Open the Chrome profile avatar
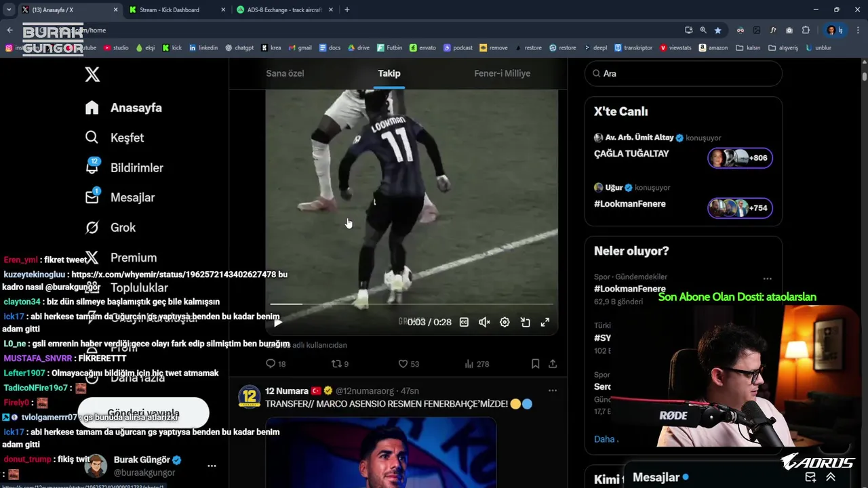868x488 pixels. point(831,30)
